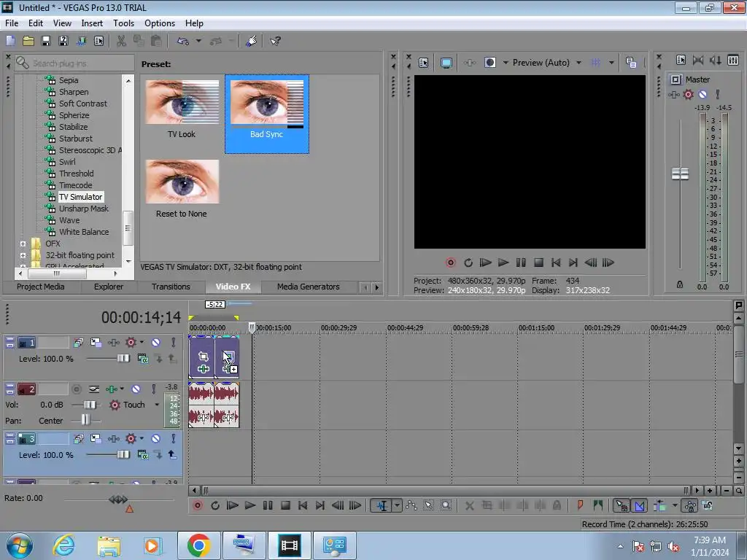Mute audio track 2
The width and height of the screenshot is (747, 560).
(136, 389)
